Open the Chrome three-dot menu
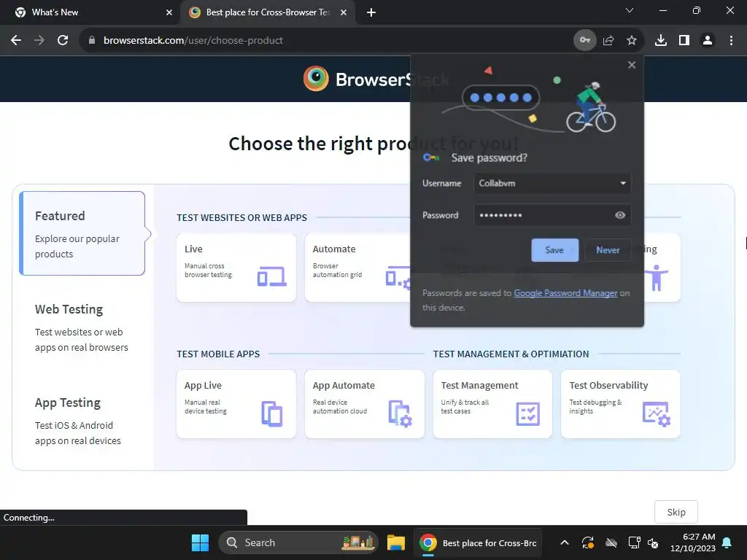The height and width of the screenshot is (560, 747). pyautogui.click(x=731, y=41)
